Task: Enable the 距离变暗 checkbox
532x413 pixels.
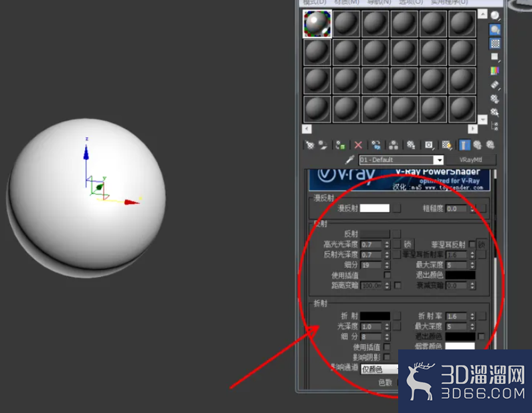Action: (398, 285)
